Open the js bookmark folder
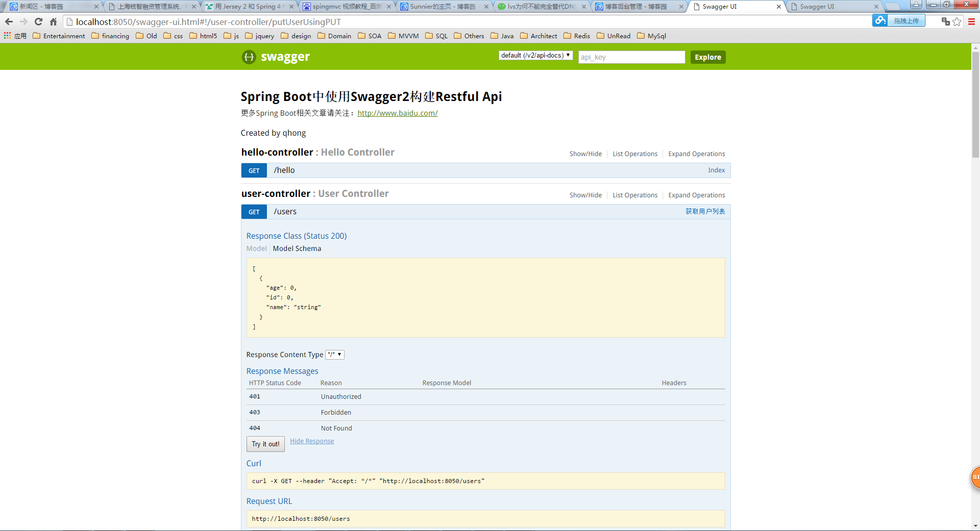980x531 pixels. coord(231,36)
